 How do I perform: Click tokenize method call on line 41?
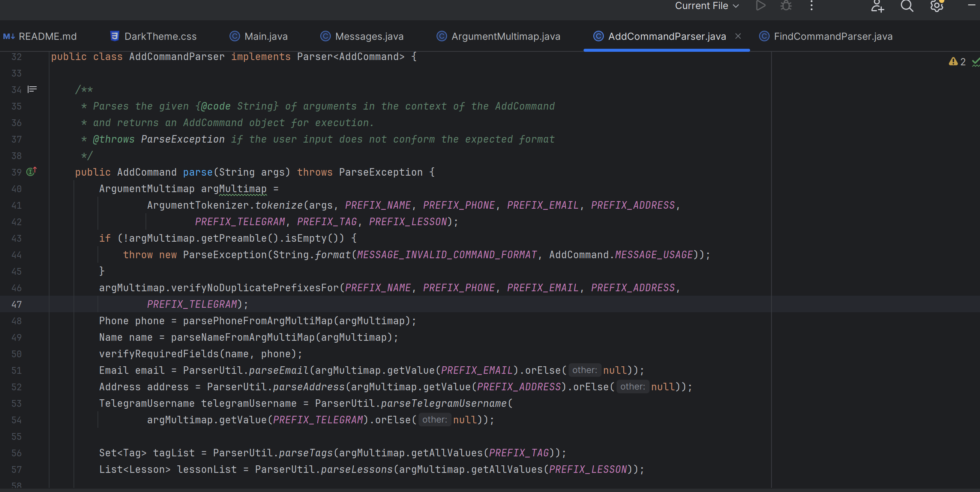[279, 205]
